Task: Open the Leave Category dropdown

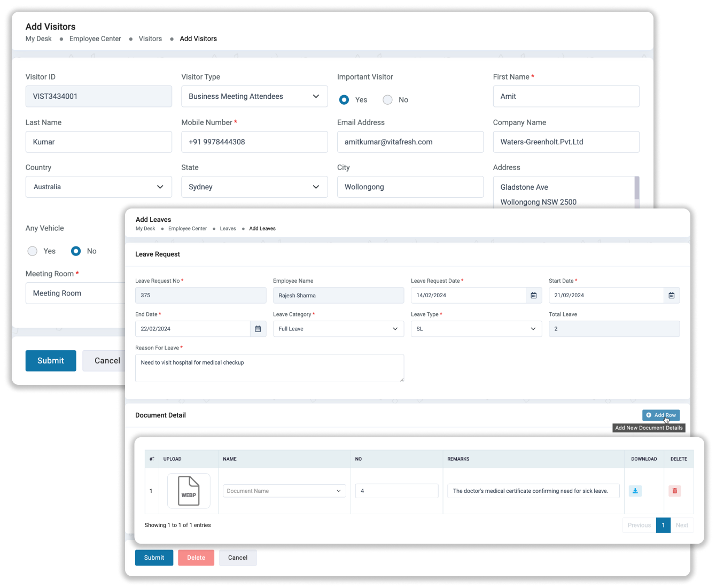Action: (338, 329)
